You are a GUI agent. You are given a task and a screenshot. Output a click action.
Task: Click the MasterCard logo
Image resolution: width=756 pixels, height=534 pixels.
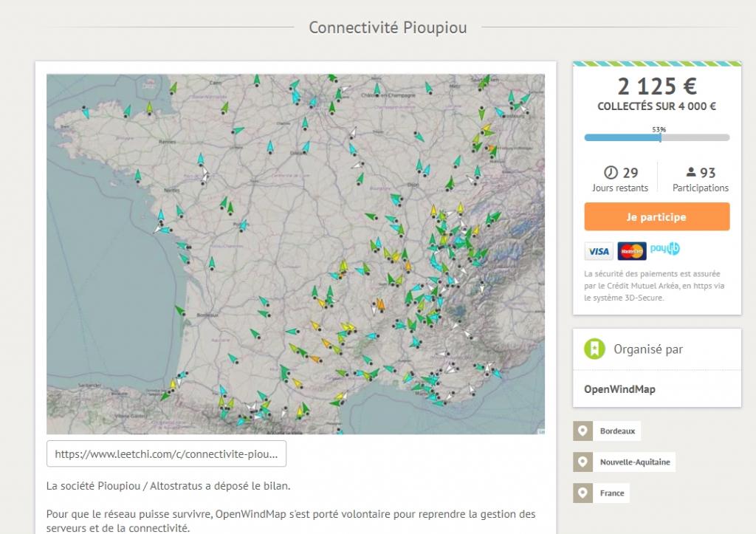click(632, 251)
